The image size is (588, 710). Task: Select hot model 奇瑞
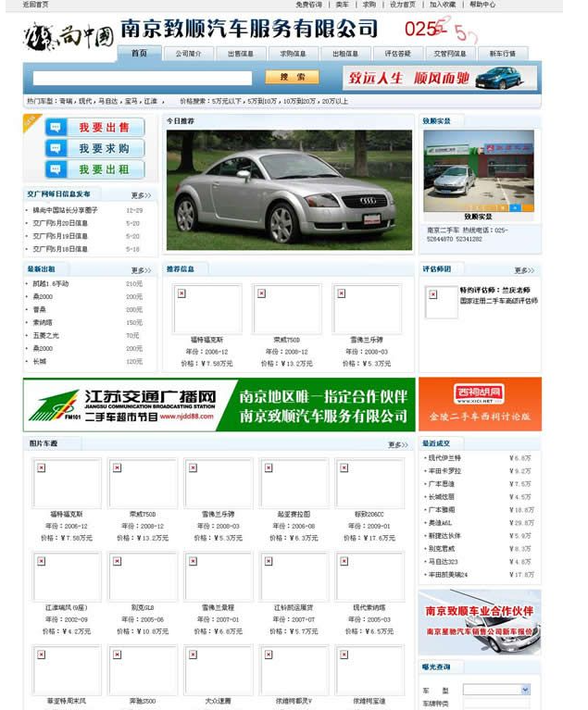point(66,102)
